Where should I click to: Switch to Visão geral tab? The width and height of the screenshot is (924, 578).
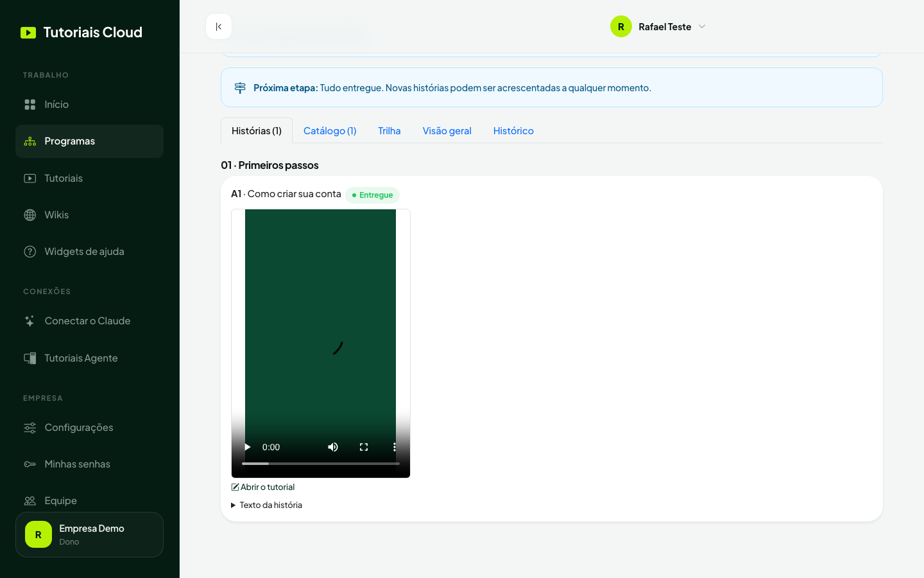pos(447,130)
